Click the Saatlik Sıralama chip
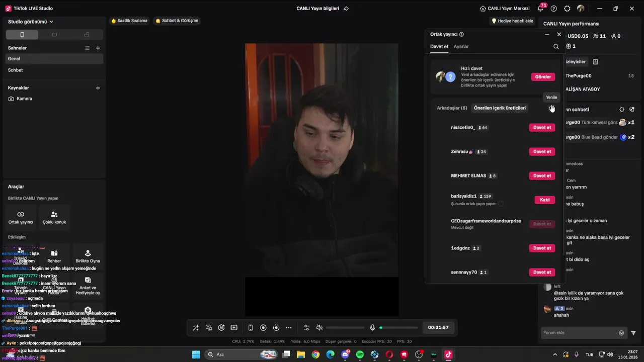Screen dimensions: 644x362 click(129, 21)
